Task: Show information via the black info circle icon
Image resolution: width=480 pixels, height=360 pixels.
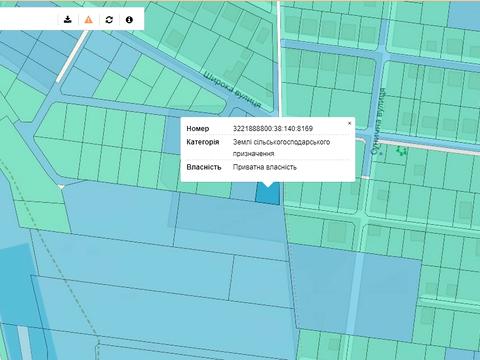Action: [129, 20]
